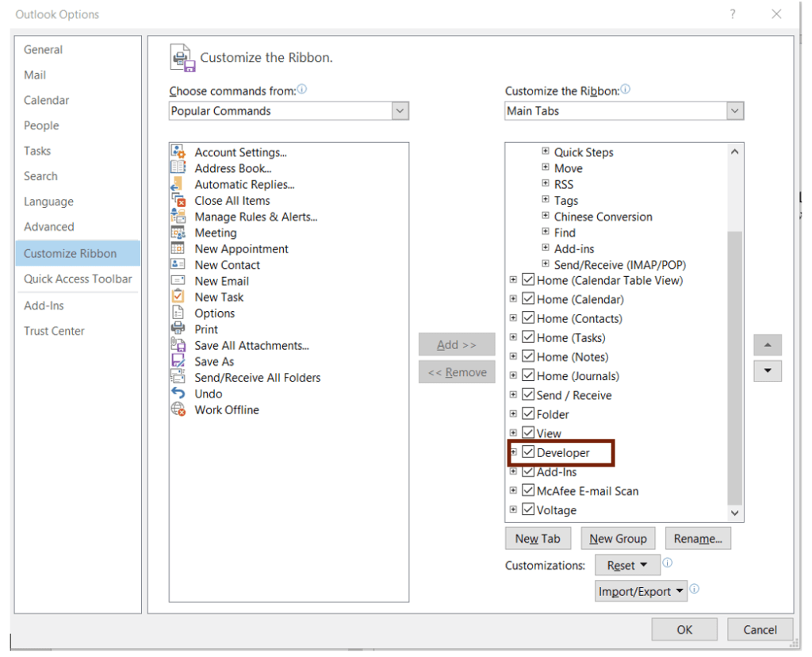
Task: Expand the Quick Steps group
Action: [545, 152]
